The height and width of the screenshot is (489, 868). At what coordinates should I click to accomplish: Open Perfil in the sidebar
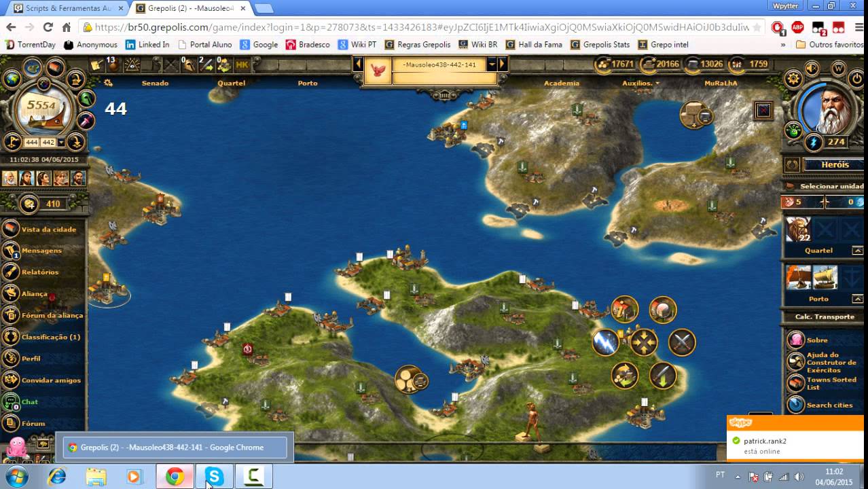point(43,359)
